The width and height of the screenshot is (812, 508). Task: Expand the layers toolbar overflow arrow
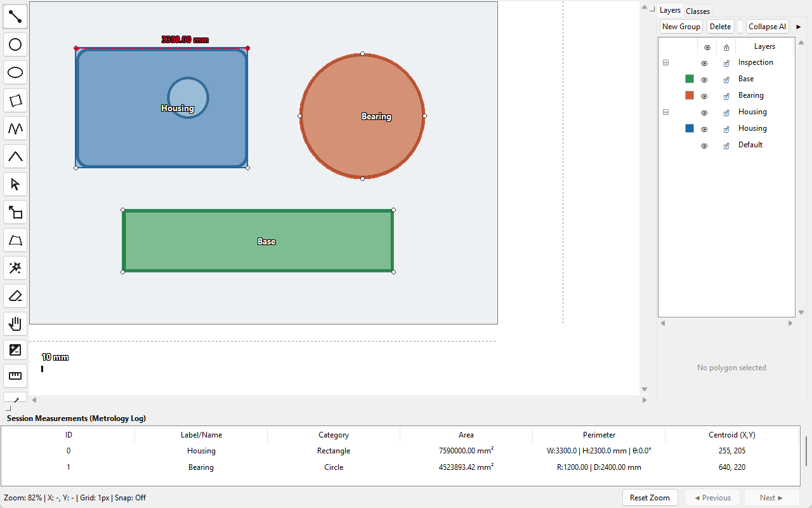pos(799,27)
